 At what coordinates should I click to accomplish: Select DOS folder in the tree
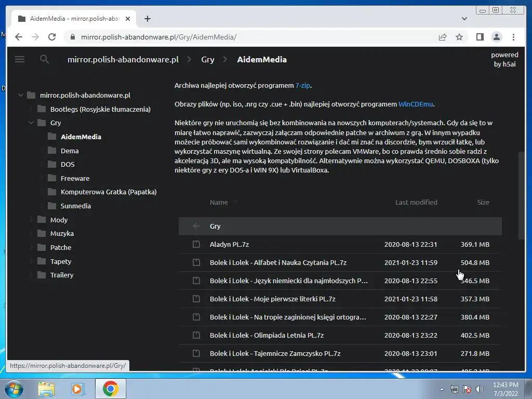(68, 165)
